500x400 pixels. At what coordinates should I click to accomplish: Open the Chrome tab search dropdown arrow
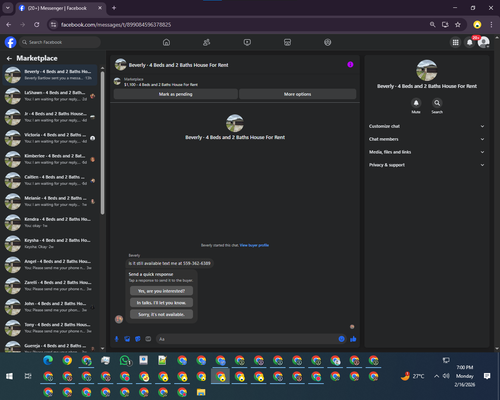click(7, 8)
